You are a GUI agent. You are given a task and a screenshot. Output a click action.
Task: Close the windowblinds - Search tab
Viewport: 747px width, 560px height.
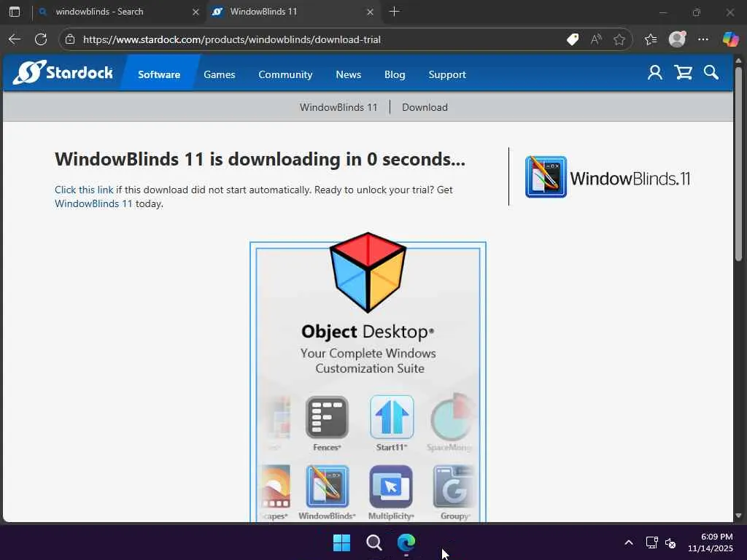pos(196,12)
